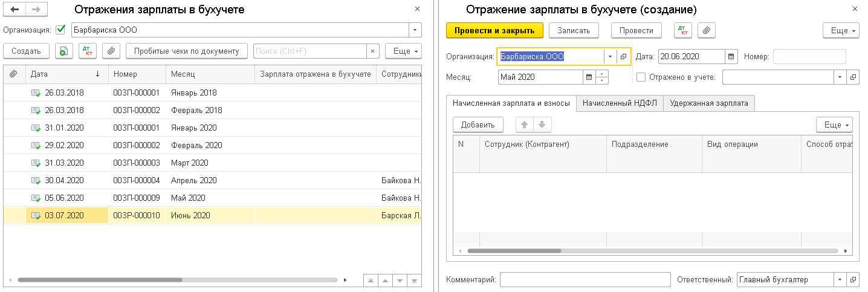
Task: Click open-form icon next to Организация field
Action: [x=624, y=57]
